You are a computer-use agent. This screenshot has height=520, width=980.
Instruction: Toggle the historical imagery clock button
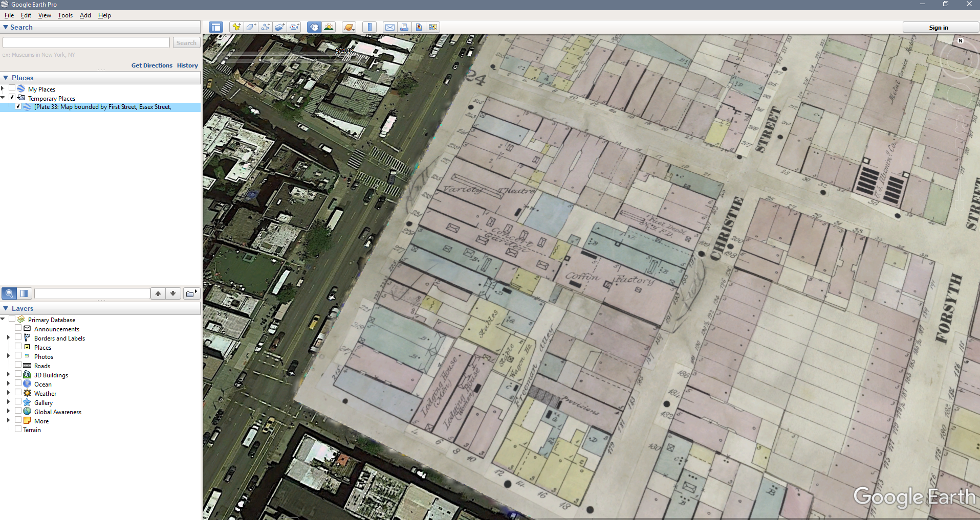314,27
